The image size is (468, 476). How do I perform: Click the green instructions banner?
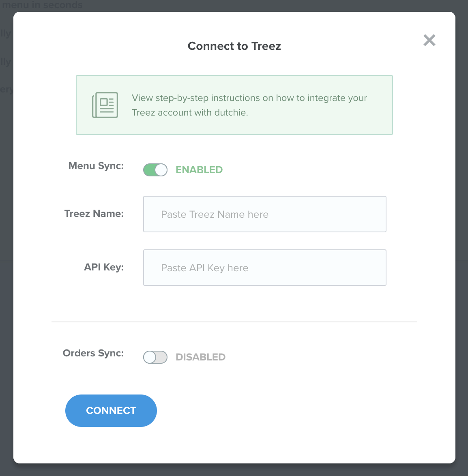pos(234,105)
